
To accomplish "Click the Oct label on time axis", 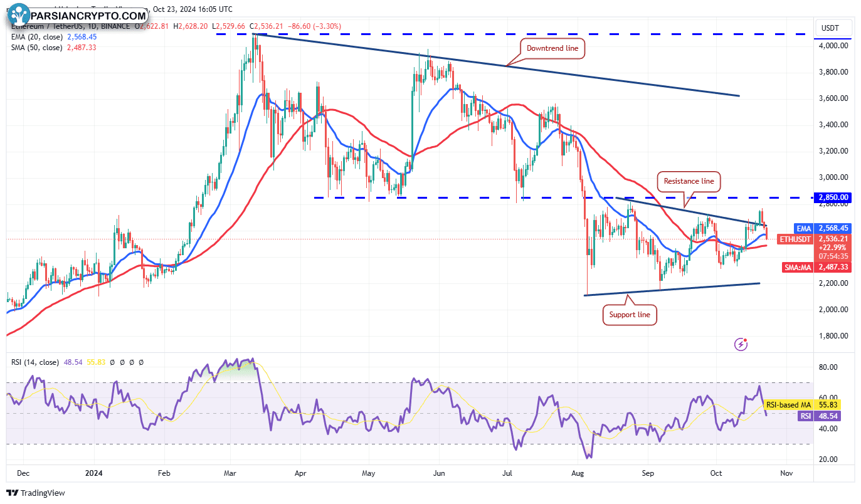I will click(716, 474).
